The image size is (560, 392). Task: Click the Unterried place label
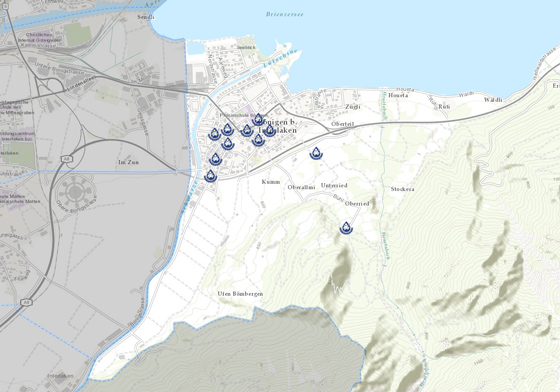click(x=334, y=186)
